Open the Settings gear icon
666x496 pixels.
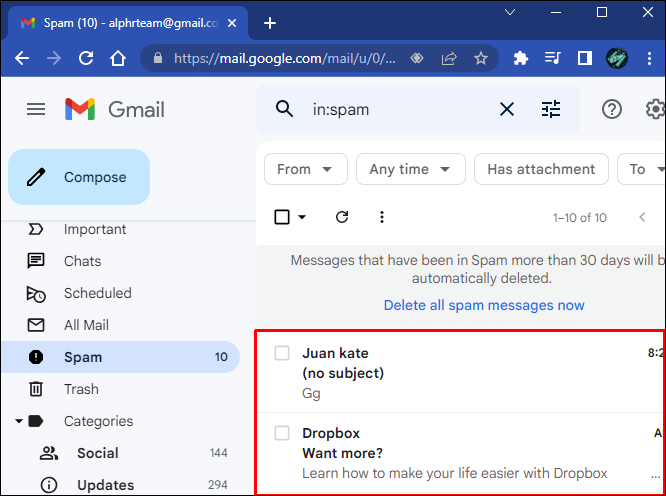[x=656, y=109]
